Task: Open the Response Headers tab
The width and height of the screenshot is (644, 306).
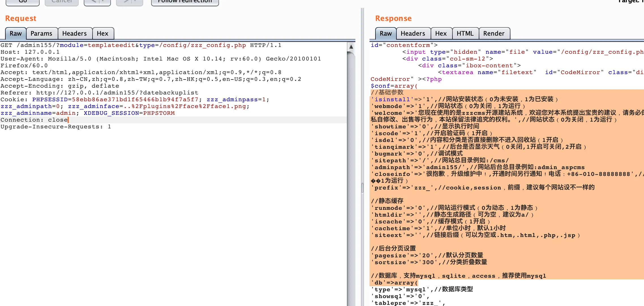Action: coord(413,34)
